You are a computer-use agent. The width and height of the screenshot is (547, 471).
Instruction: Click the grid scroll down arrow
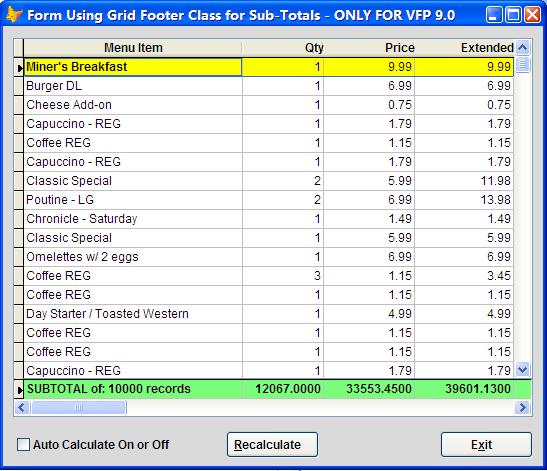tap(522, 369)
